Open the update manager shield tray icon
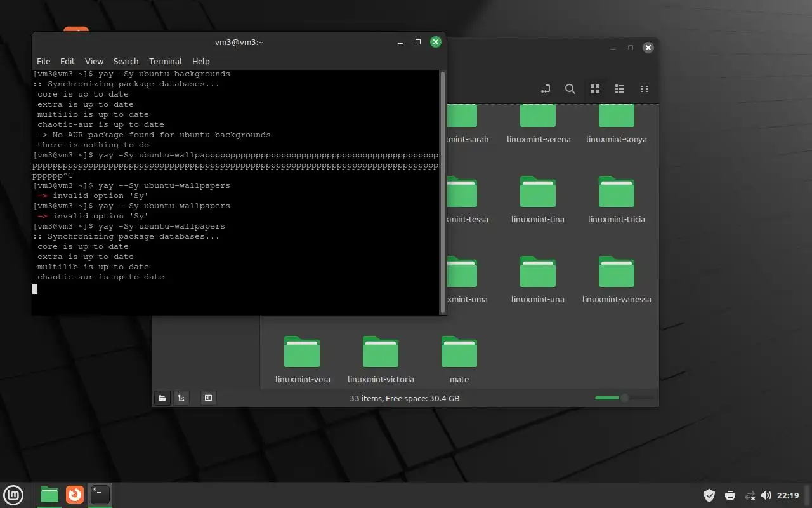 709,495
